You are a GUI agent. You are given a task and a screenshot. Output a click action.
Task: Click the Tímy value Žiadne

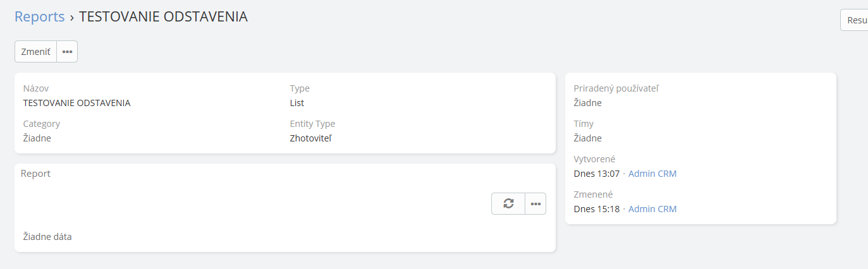(588, 138)
